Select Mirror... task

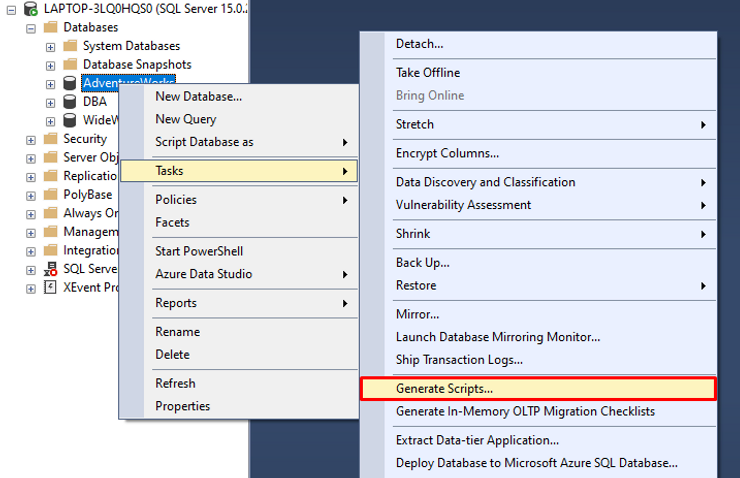point(538,314)
